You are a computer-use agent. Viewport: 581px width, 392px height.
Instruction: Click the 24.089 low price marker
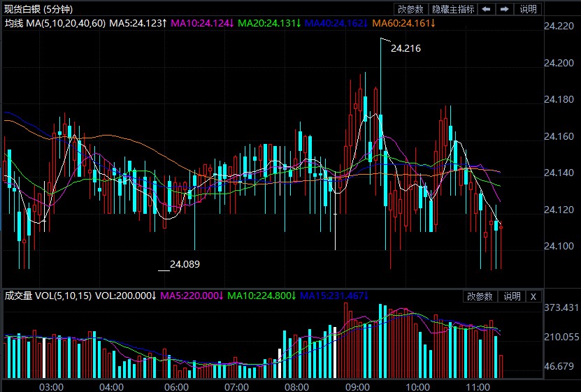[x=185, y=264]
